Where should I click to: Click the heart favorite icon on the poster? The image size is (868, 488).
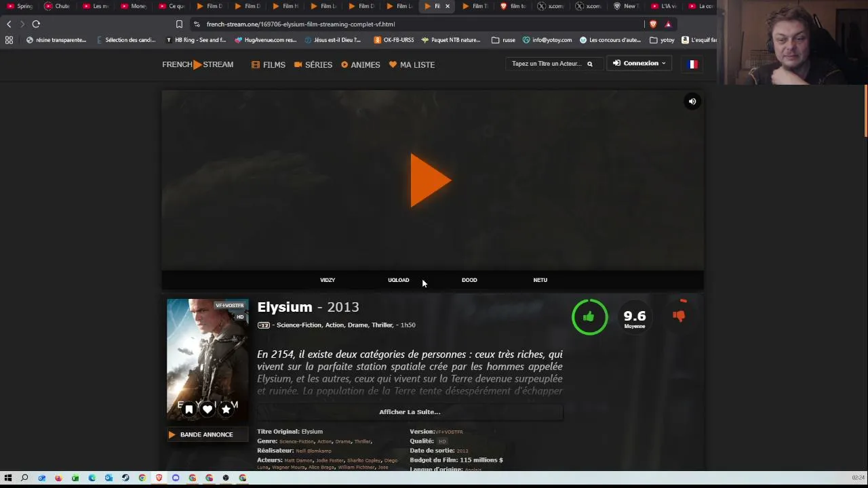(208, 409)
